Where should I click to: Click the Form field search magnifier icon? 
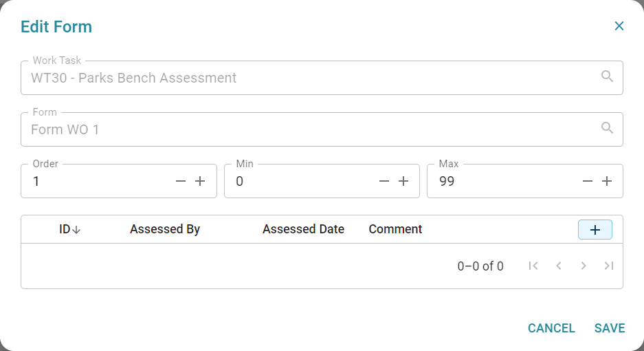[607, 127]
